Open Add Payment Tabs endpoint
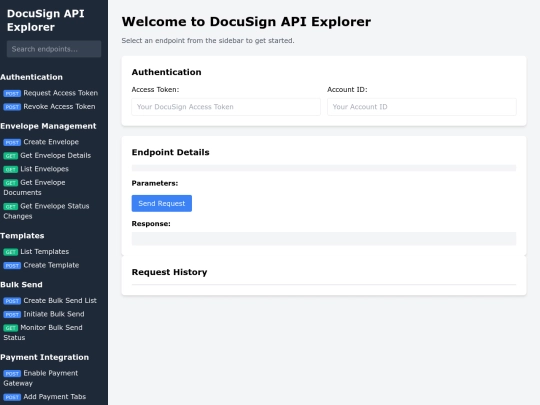The width and height of the screenshot is (540, 405). [x=45, y=397]
